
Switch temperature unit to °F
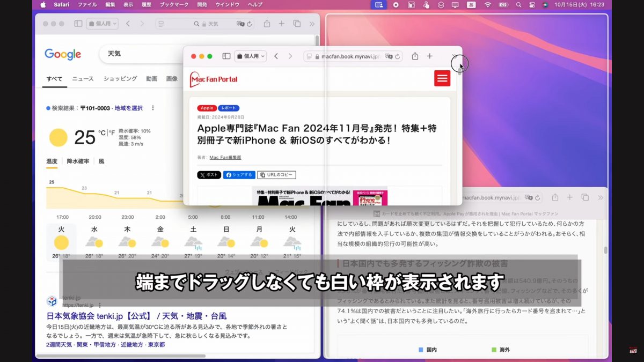(112, 132)
